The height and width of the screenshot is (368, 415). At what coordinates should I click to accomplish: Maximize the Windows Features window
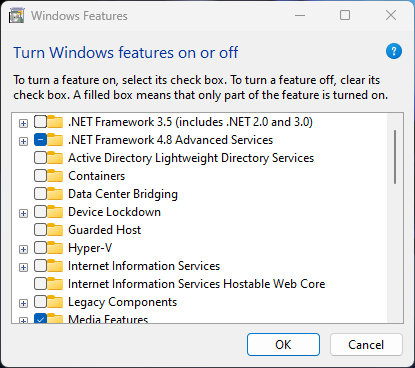pos(345,15)
